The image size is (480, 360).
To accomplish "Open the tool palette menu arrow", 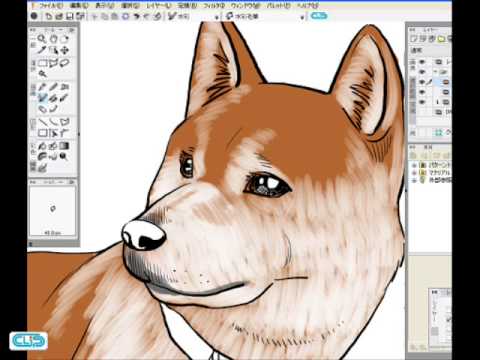I will click(72, 30).
